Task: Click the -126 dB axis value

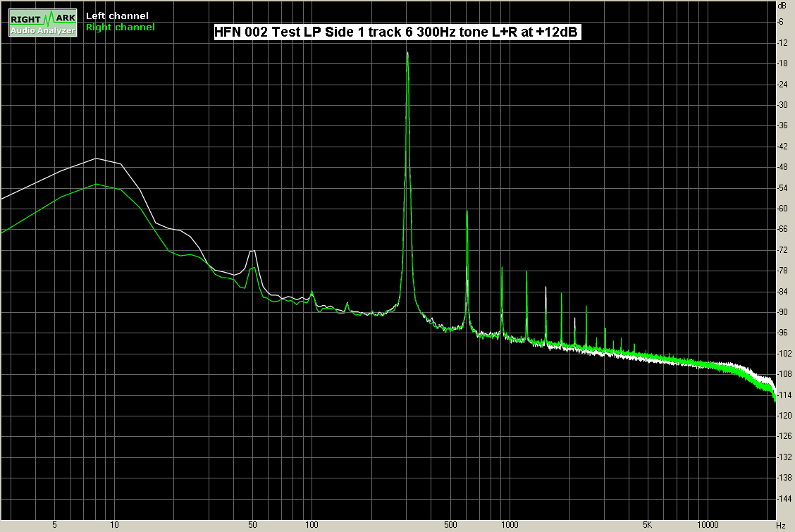Action: pyautogui.click(x=784, y=436)
